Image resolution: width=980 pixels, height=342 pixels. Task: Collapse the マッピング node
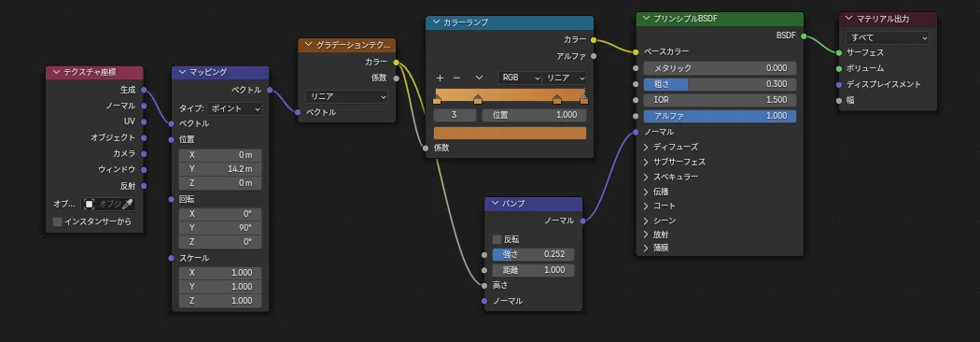click(x=182, y=73)
